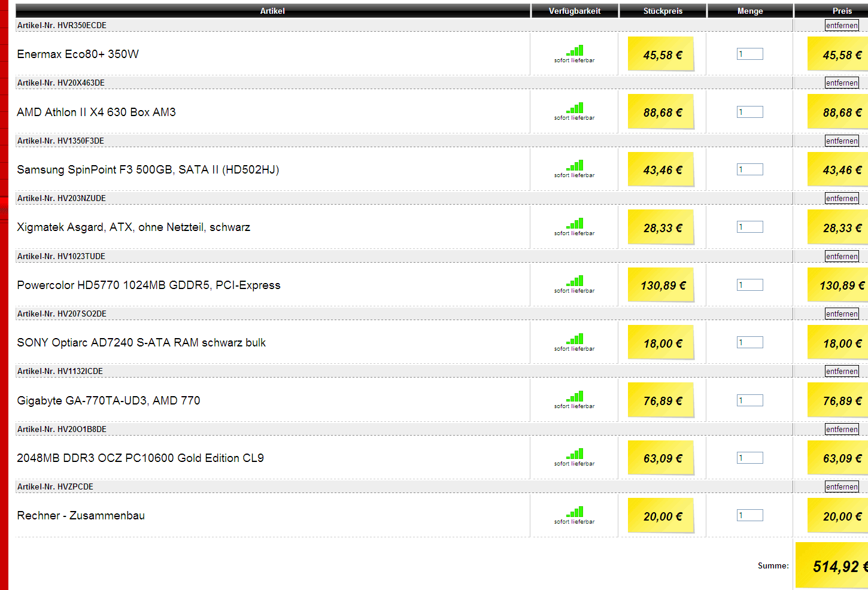Click stock indicator for Samsung SpinPoint F3
868x590 pixels.
click(575, 166)
